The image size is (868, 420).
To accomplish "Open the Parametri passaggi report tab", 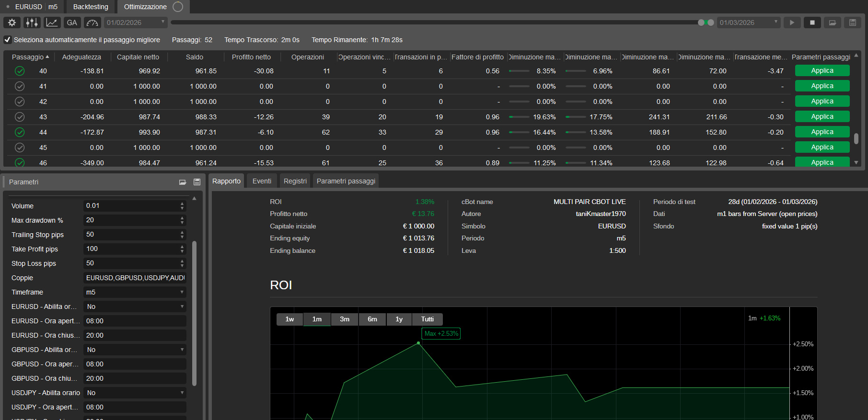I will [346, 181].
